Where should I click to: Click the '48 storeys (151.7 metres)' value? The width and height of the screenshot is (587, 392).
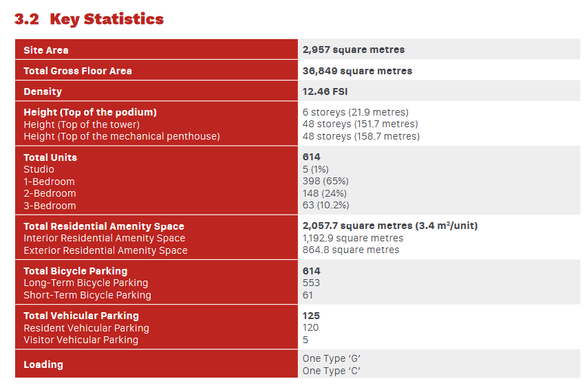360,124
